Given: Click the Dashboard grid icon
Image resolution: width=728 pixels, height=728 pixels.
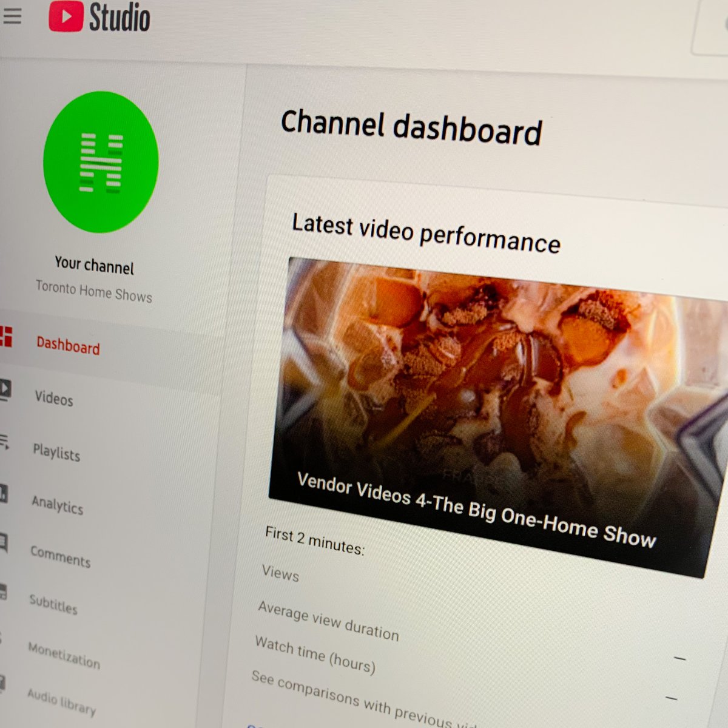Looking at the screenshot, I should pos(6,336).
